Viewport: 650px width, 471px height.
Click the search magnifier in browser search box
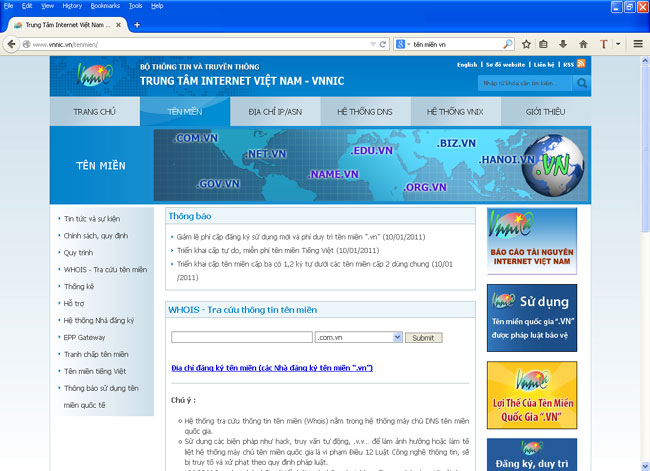(x=507, y=44)
